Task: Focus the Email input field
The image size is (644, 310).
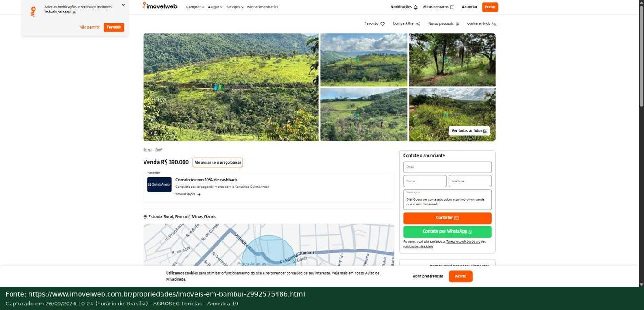Action: [448, 167]
